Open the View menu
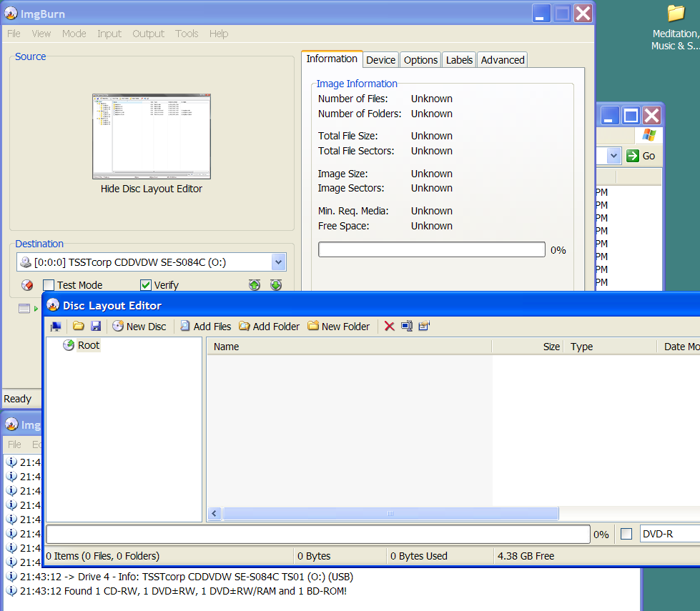This screenshot has width=700, height=611. point(41,34)
